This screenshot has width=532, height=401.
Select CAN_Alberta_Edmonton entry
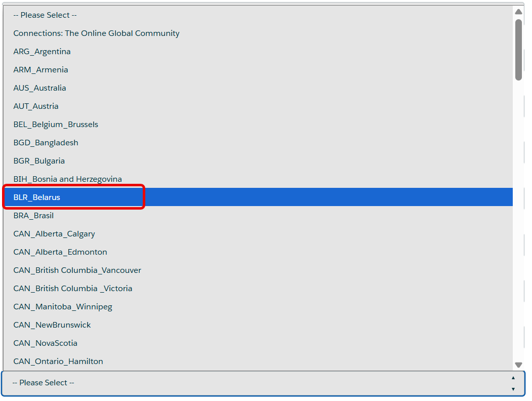(x=60, y=252)
